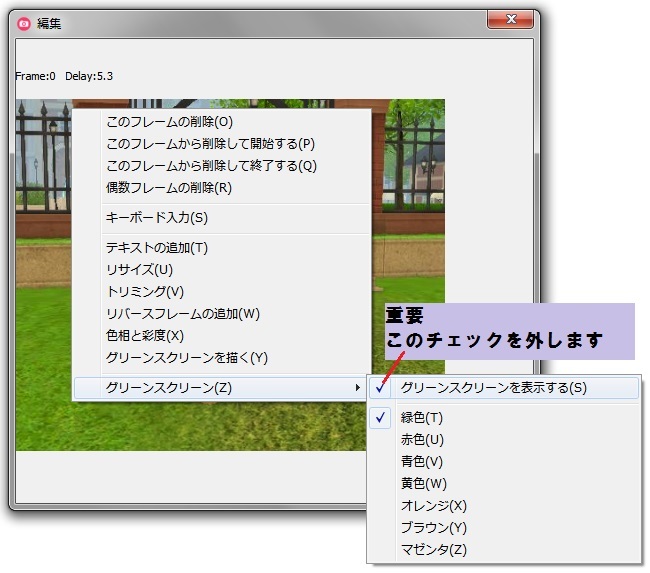This screenshot has height=573, width=650.
Task: Open 色相と彩度(X) adjustment
Action: click(222, 335)
